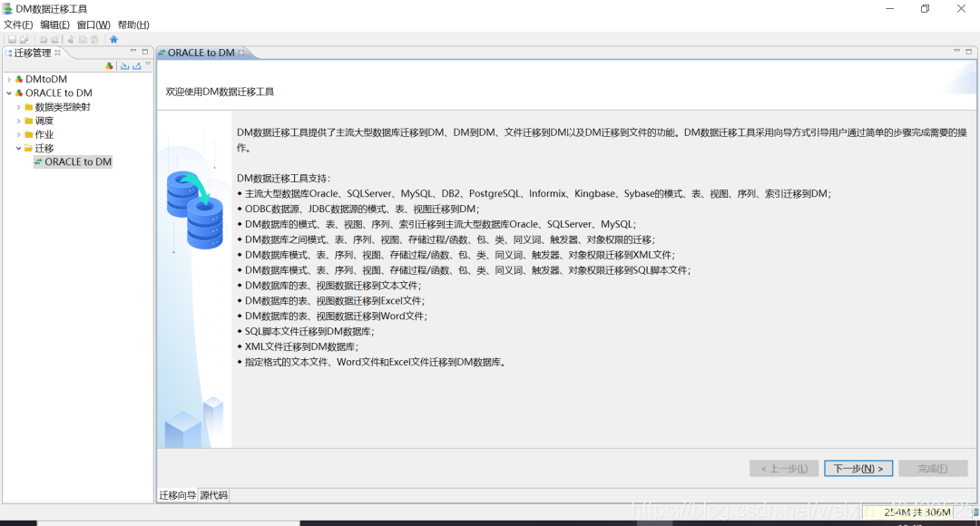Activate the ORACLE to DM editor tab
The width and height of the screenshot is (980, 526).
[201, 54]
